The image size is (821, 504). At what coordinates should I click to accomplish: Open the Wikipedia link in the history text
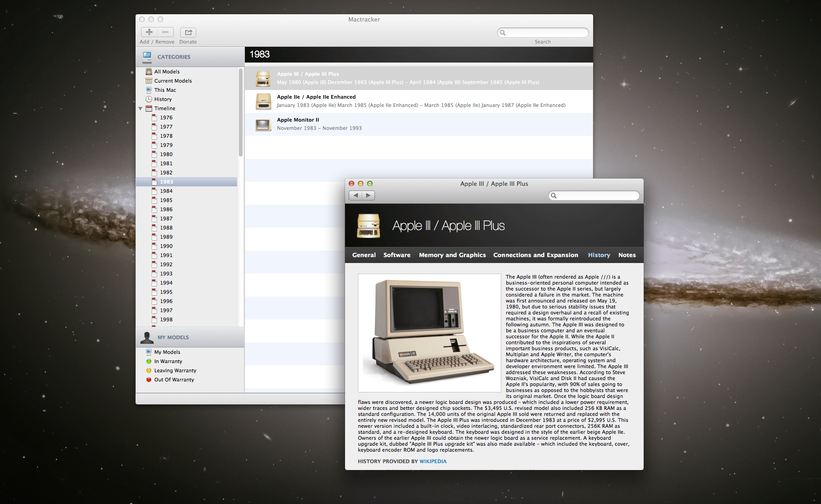432,461
